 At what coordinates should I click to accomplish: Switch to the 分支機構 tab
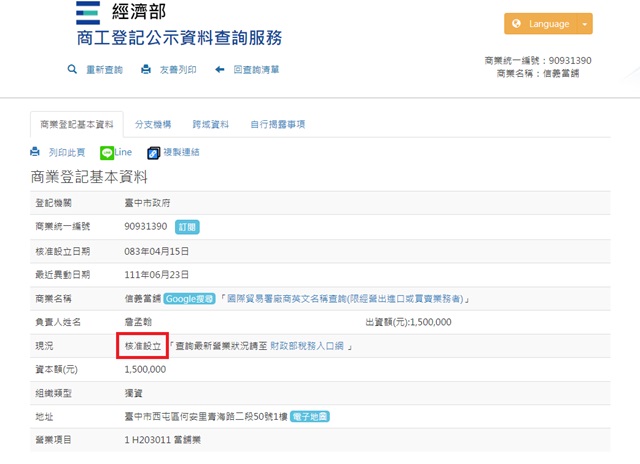coord(152,124)
